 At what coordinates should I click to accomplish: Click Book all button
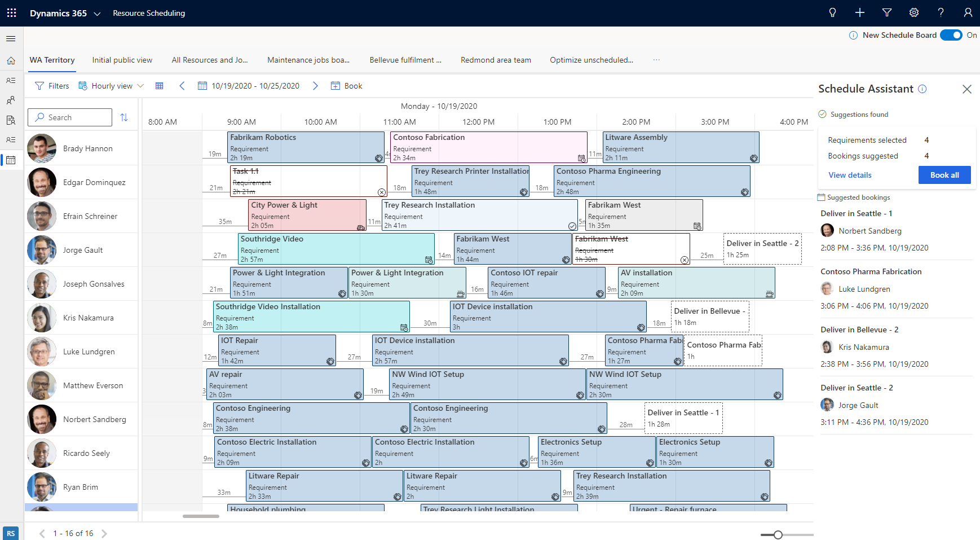(944, 175)
